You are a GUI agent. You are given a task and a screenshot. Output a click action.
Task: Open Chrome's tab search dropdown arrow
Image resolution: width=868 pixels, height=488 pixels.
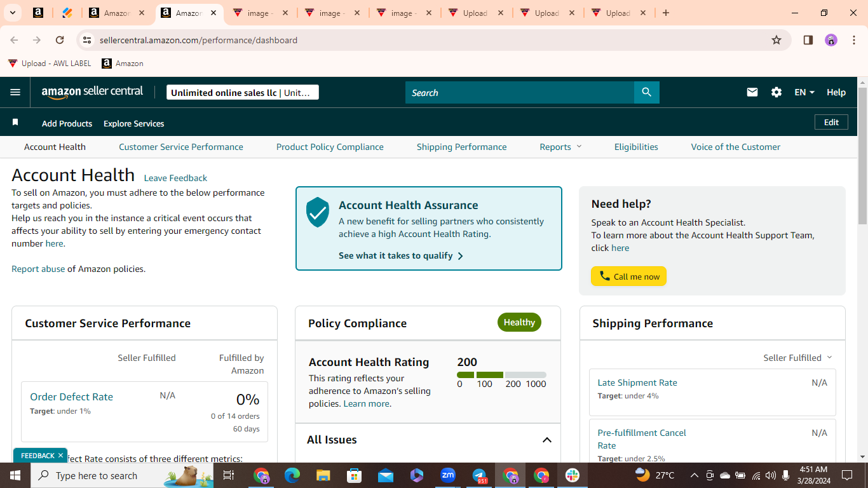click(x=12, y=13)
